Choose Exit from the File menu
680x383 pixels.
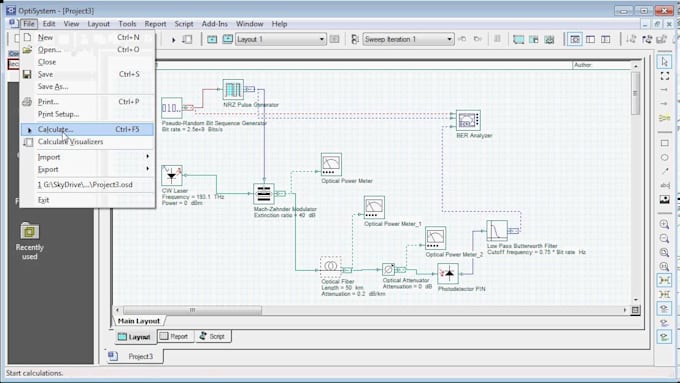coord(87,200)
